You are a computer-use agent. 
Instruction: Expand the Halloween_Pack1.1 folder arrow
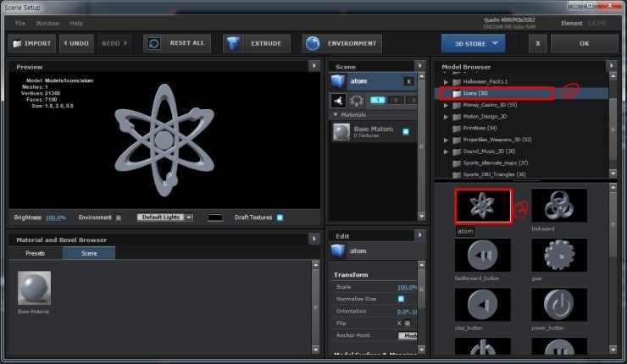446,82
